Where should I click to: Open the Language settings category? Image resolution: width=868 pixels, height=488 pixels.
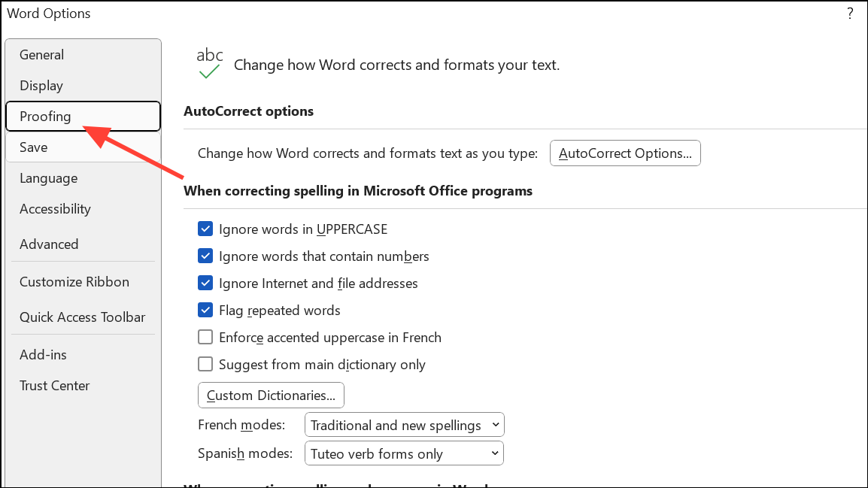pos(83,178)
